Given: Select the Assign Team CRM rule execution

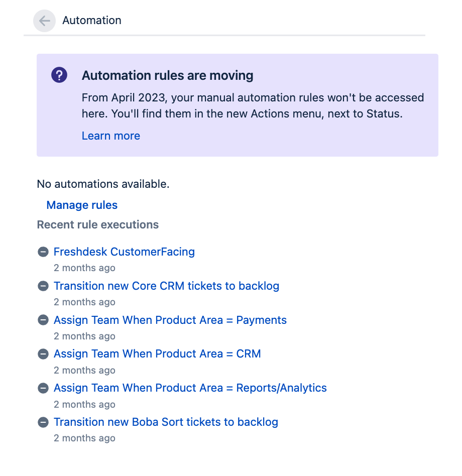Looking at the screenshot, I should click(157, 354).
